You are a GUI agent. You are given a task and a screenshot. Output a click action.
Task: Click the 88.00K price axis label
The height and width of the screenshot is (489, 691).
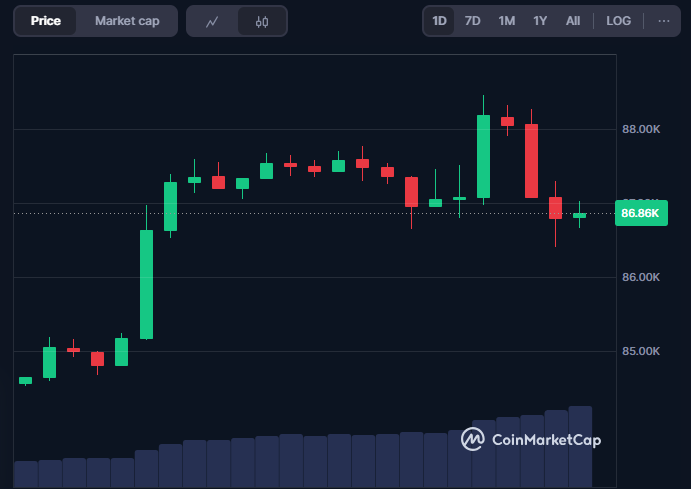640,130
